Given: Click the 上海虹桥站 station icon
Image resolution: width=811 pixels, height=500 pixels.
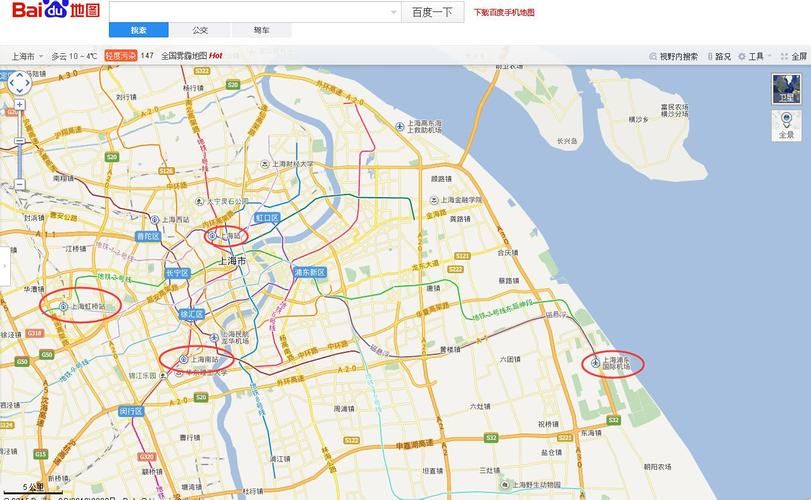Looking at the screenshot, I should point(64,307).
